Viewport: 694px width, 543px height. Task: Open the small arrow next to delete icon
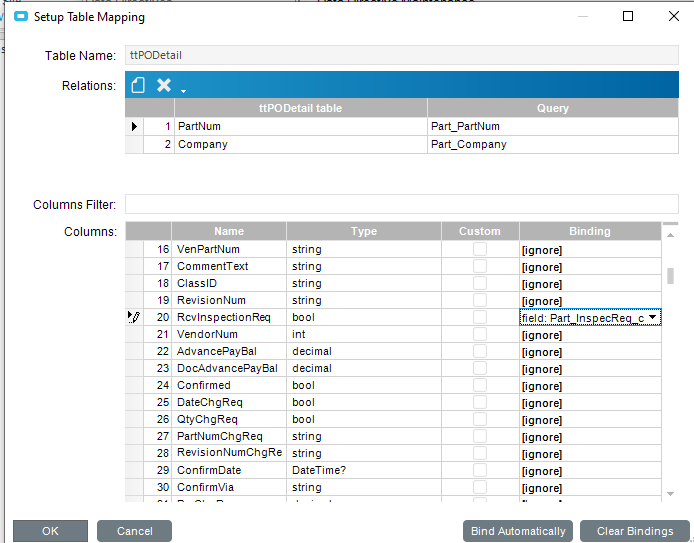[183, 91]
